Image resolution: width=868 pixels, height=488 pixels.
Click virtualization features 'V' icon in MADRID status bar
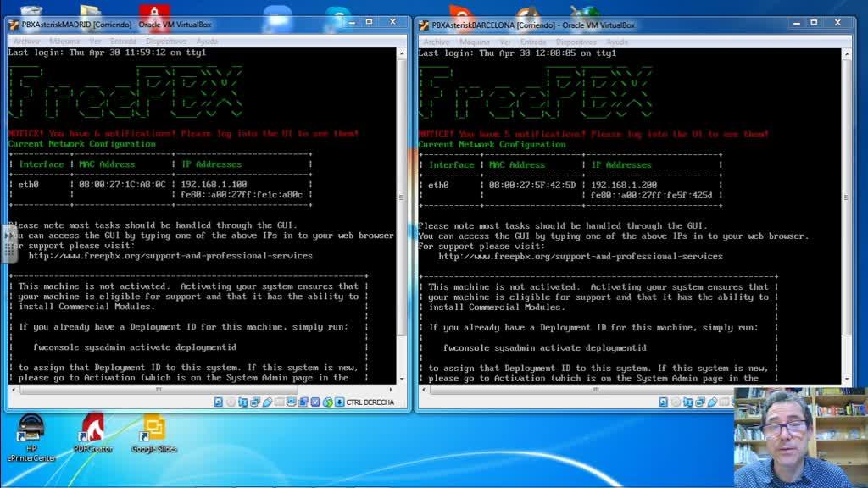[315, 402]
